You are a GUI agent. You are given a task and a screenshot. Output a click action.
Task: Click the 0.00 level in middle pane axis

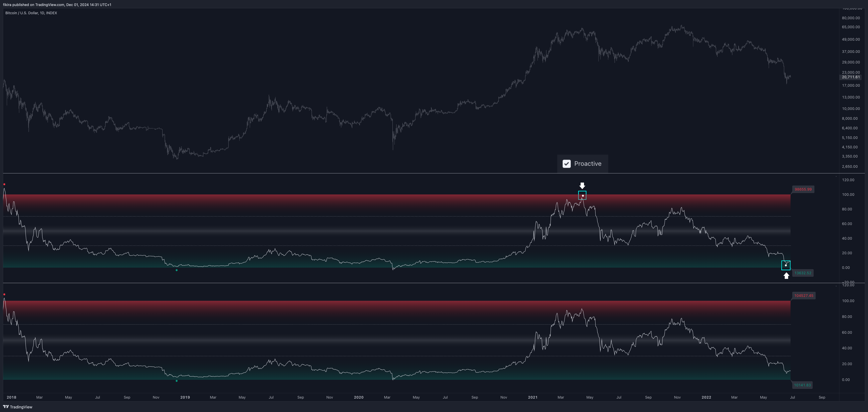pyautogui.click(x=846, y=268)
